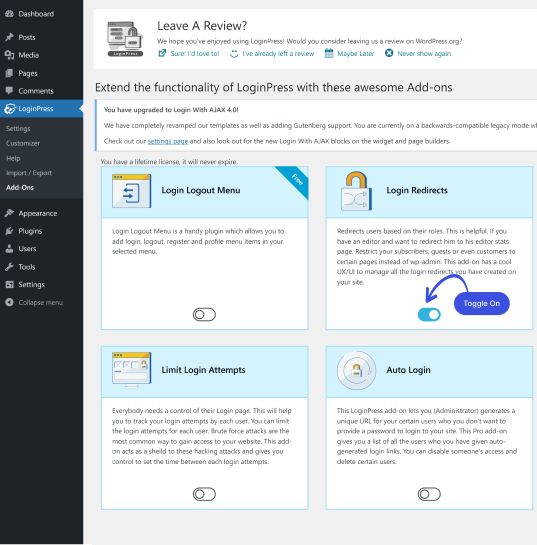Click the Comments bubble icon
Viewport: 537px width, 545px height.
pos(9,91)
